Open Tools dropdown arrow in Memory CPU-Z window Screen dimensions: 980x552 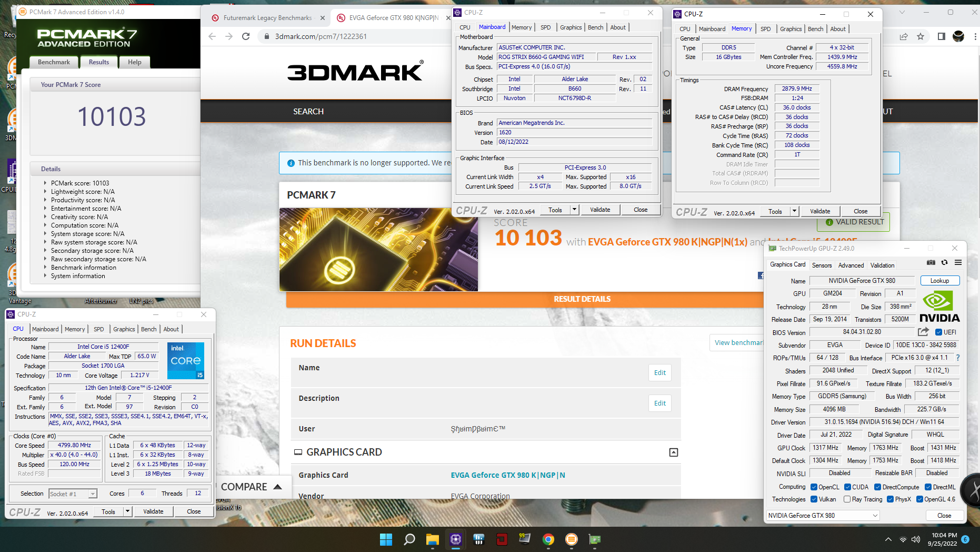[x=794, y=211]
